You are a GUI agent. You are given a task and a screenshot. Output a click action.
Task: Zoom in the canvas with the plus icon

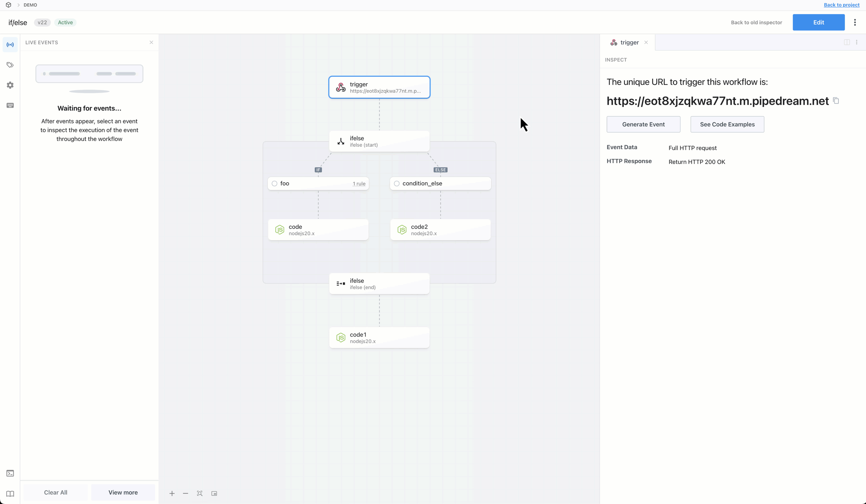[172, 493]
